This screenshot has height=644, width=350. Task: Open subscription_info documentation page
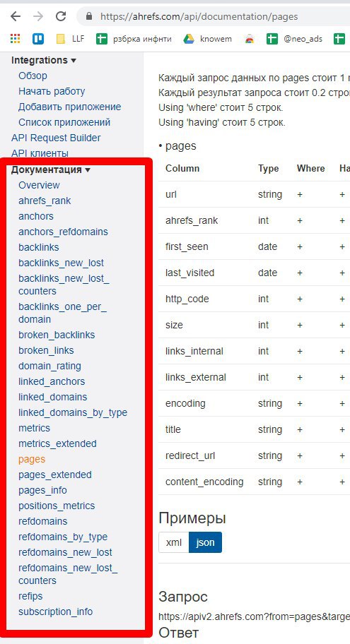click(56, 612)
